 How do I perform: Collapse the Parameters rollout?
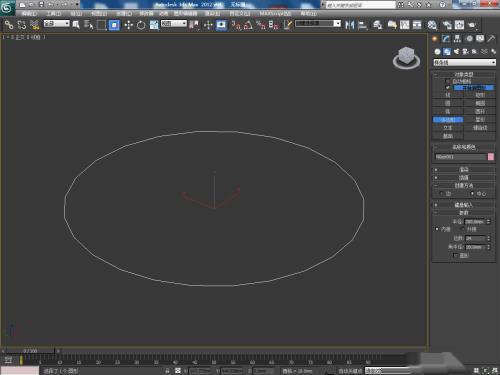(x=464, y=213)
